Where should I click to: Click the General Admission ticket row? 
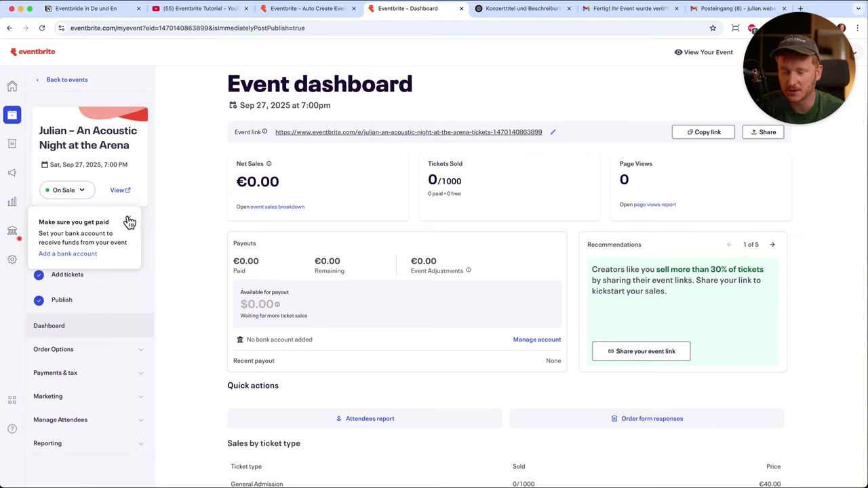pyautogui.click(x=505, y=483)
